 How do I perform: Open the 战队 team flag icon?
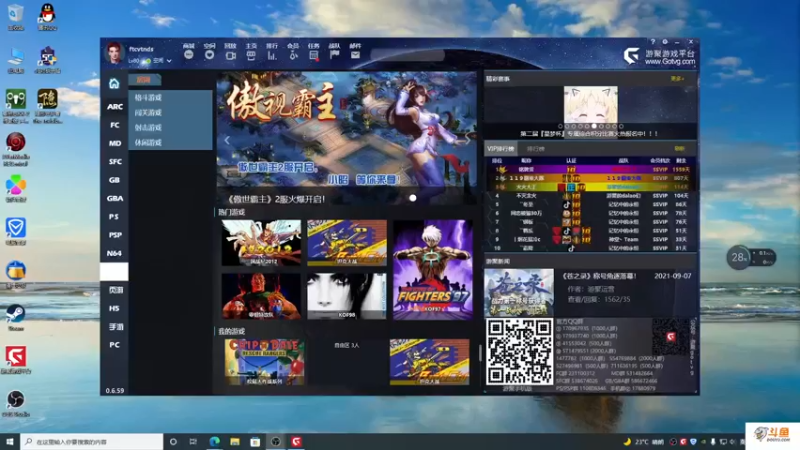(334, 55)
